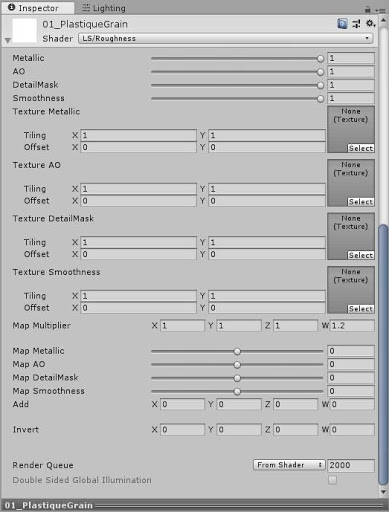
Task: Click Texture AO Offset Y field
Action: click(267, 201)
